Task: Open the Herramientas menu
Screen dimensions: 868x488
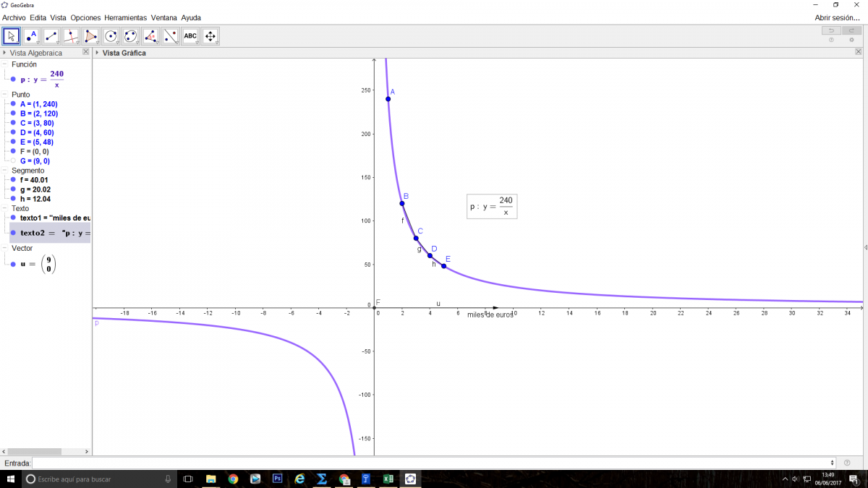Action: click(x=125, y=17)
